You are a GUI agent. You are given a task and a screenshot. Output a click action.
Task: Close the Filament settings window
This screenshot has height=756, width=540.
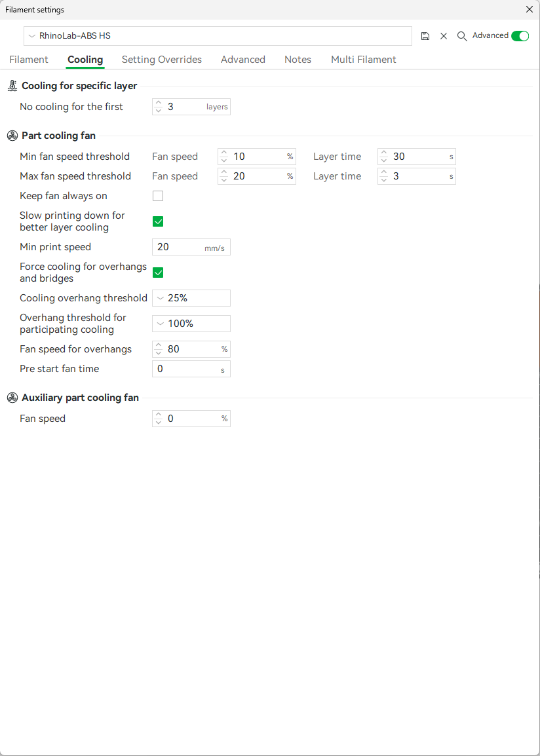pos(530,9)
